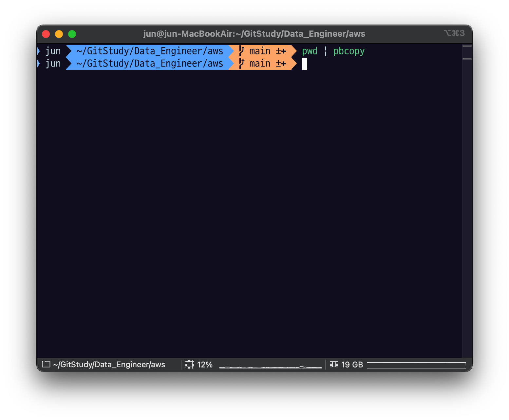
Task: Click 'jun' username on the first prompt line
Action: pyautogui.click(x=53, y=51)
